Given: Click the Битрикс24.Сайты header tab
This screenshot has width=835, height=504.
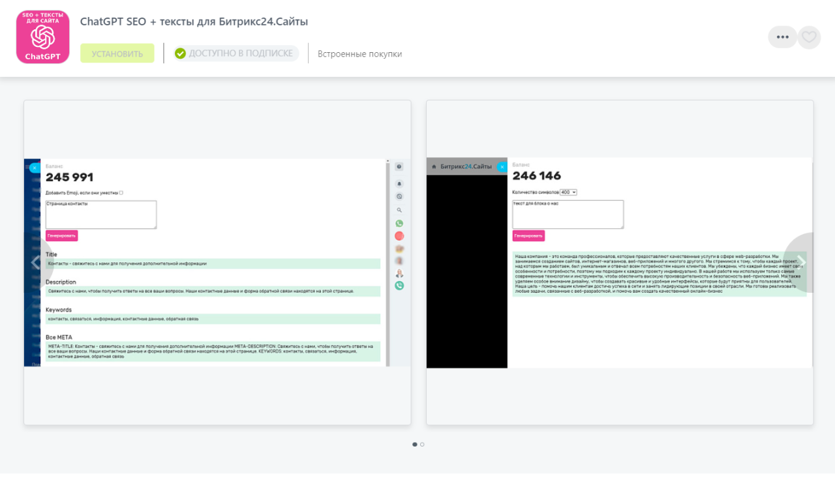Looking at the screenshot, I should 466,167.
